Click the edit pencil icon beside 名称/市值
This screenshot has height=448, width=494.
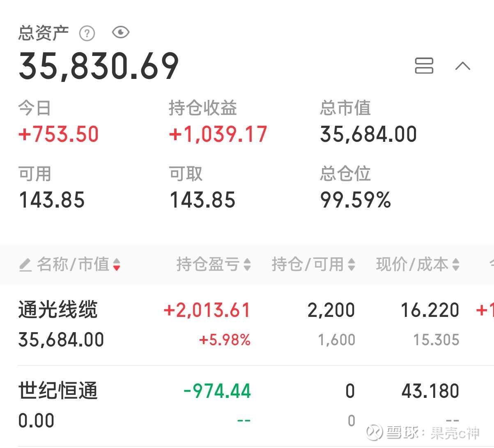(25, 265)
